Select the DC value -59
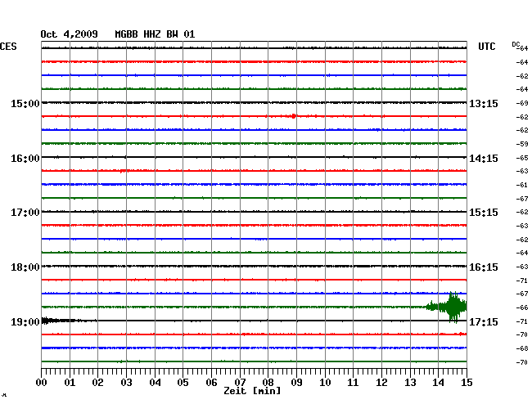This screenshot has height=404, width=532. [x=522, y=144]
